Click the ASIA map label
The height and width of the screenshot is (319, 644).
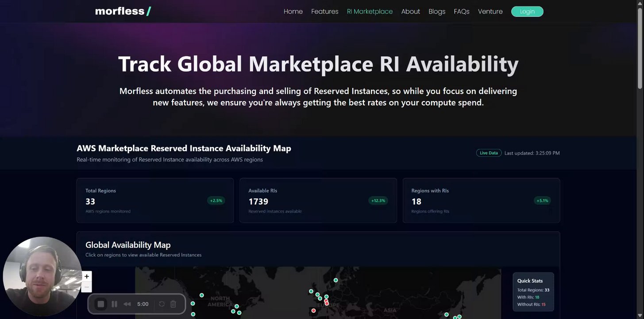(x=389, y=311)
